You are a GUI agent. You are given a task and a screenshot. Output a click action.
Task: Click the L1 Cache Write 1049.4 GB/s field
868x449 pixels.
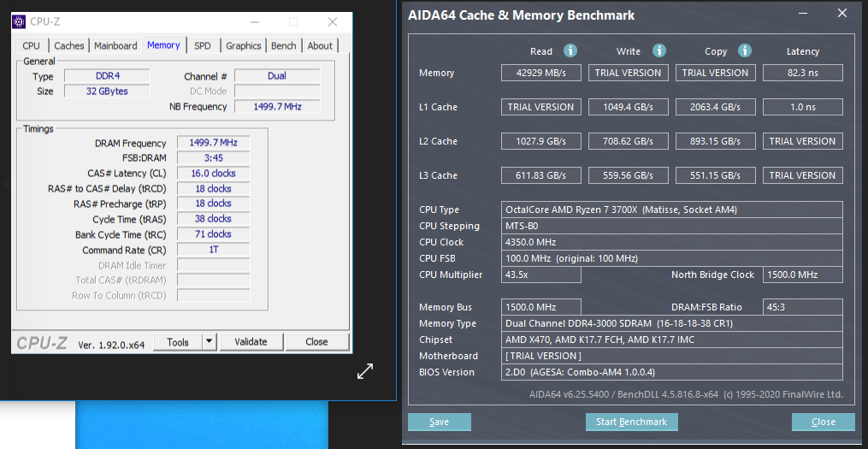pyautogui.click(x=628, y=107)
